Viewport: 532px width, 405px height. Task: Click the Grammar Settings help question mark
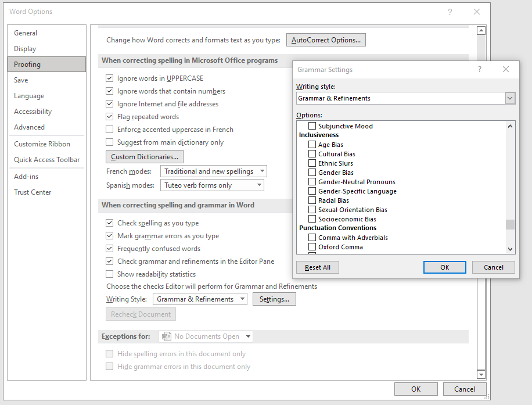(x=479, y=69)
